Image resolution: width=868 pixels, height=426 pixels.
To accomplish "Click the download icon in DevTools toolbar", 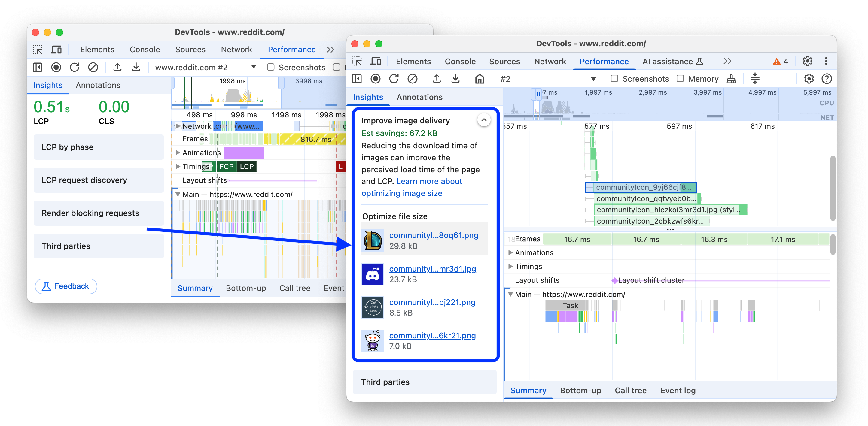I will [x=455, y=79].
